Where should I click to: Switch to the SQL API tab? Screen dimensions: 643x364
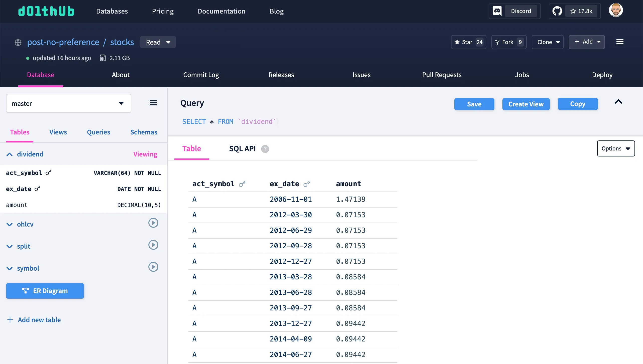pyautogui.click(x=242, y=148)
